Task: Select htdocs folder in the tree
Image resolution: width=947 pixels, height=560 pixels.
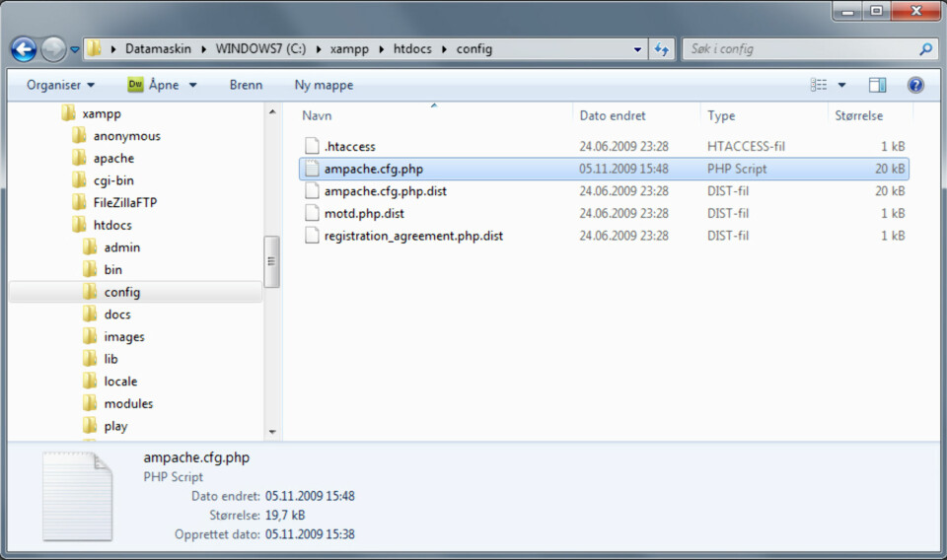Action: (x=112, y=225)
